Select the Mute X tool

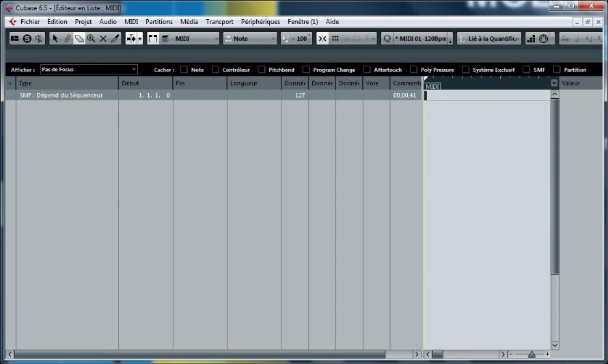click(x=103, y=38)
